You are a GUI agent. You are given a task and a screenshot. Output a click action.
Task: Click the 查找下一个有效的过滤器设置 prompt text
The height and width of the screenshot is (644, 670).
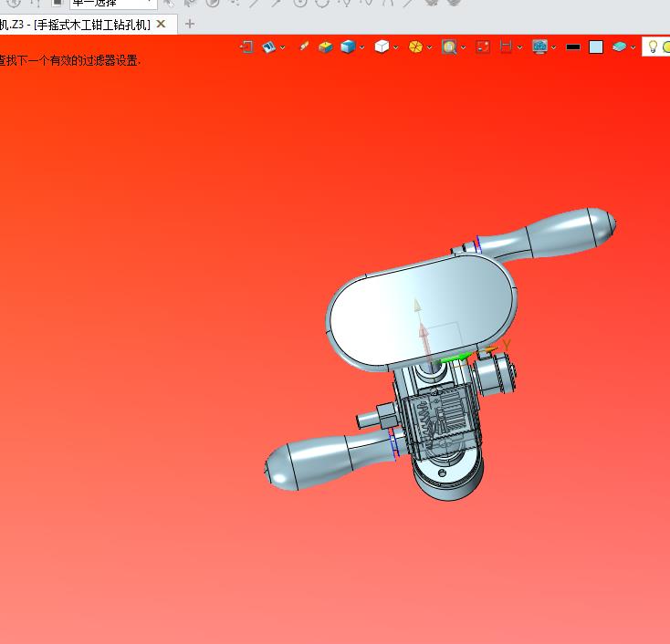tap(69, 60)
